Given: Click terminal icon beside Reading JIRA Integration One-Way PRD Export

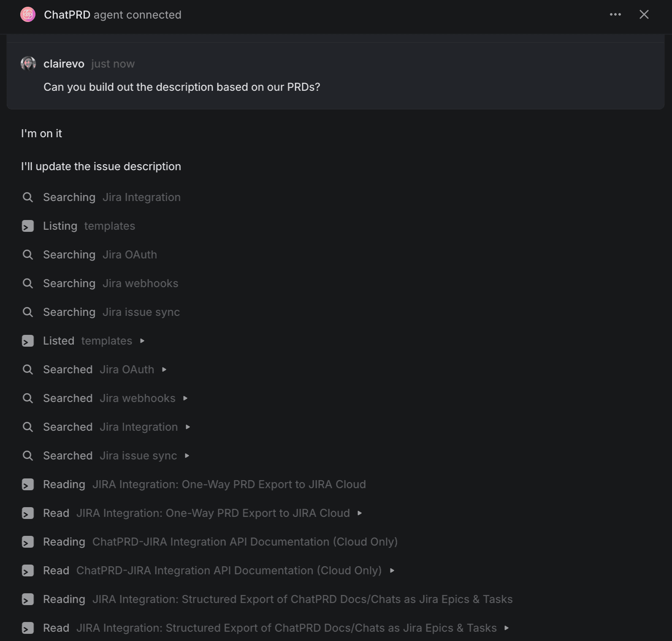Looking at the screenshot, I should [28, 484].
